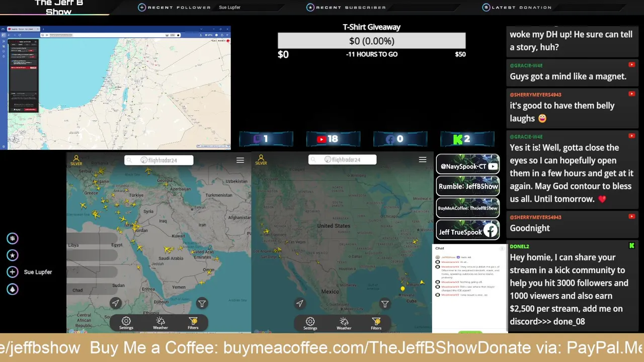The image size is (644, 362).
Task: Click username DONEL2 in chat
Action: click(519, 246)
